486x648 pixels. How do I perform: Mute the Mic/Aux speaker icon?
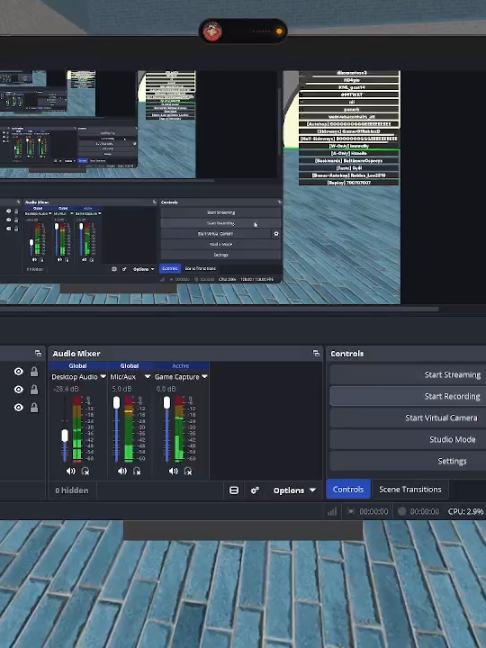(x=122, y=471)
